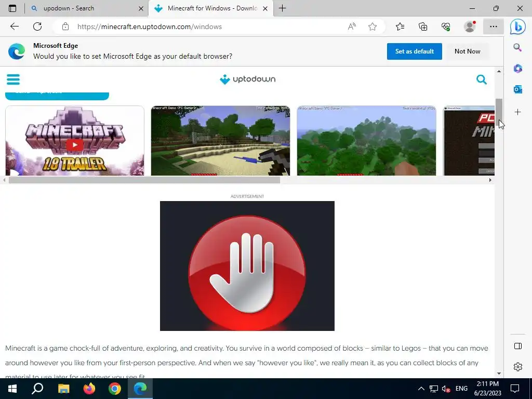Screen dimensions: 532x399
Task: Close the updown - Search tab
Action: 141,8
